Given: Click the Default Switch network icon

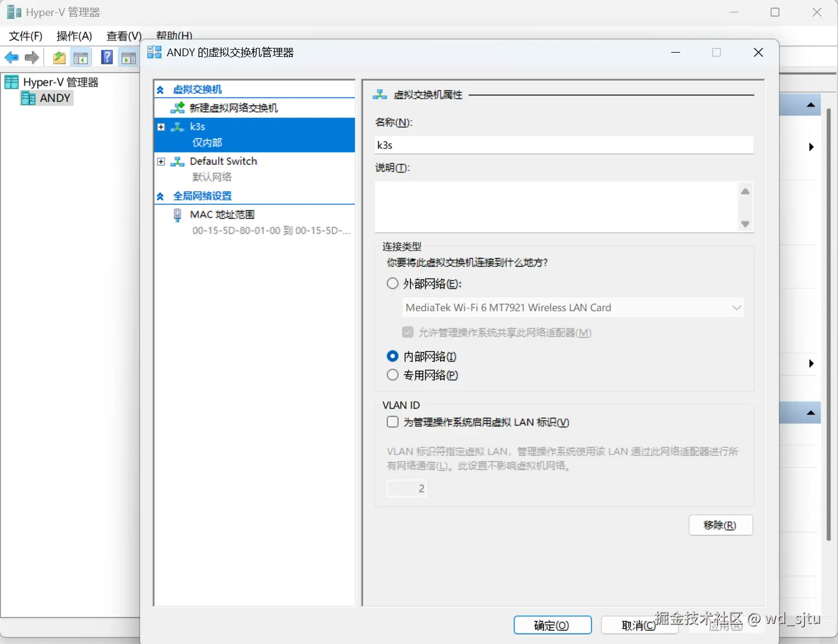Looking at the screenshot, I should 177,161.
